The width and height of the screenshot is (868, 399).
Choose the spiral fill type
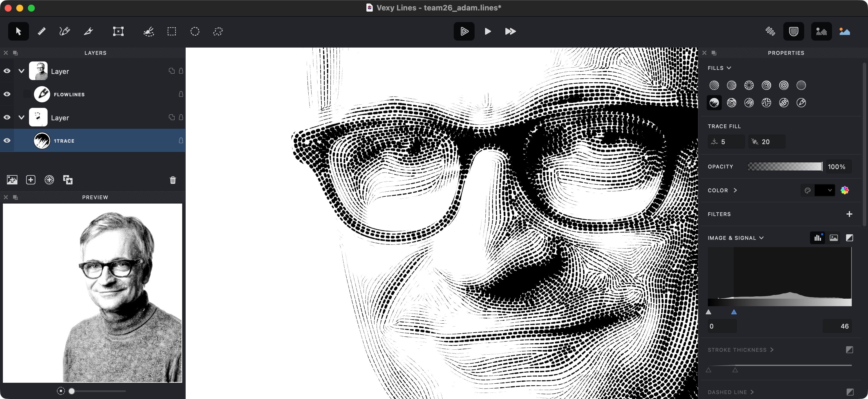[x=784, y=85]
